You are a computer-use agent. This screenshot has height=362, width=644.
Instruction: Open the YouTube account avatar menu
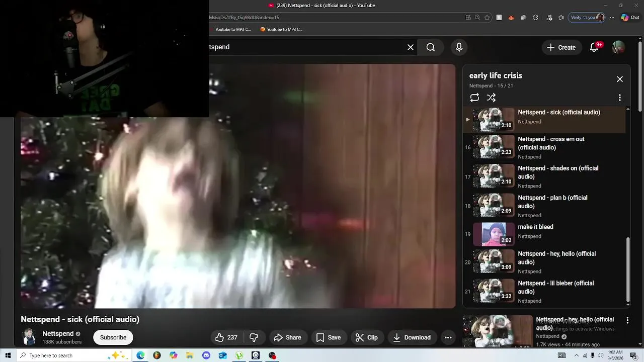click(618, 47)
